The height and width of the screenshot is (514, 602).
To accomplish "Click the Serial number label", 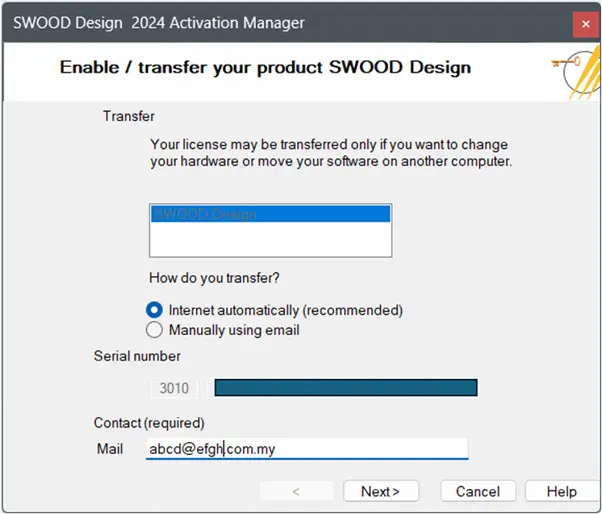I will click(x=137, y=355).
